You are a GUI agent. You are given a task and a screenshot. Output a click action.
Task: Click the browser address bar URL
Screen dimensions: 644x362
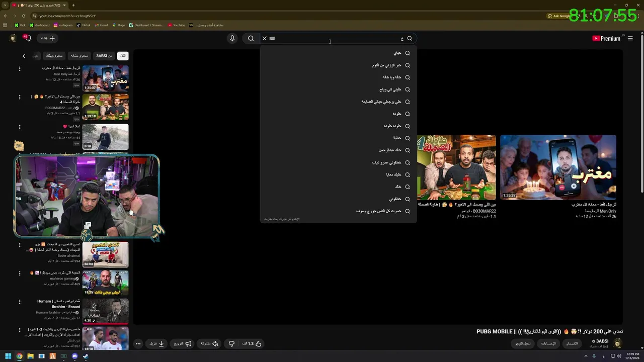click(x=67, y=16)
